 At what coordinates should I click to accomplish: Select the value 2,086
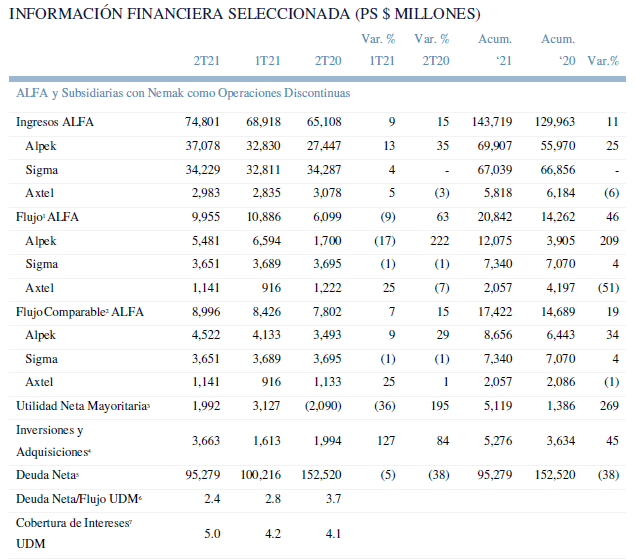point(561,382)
